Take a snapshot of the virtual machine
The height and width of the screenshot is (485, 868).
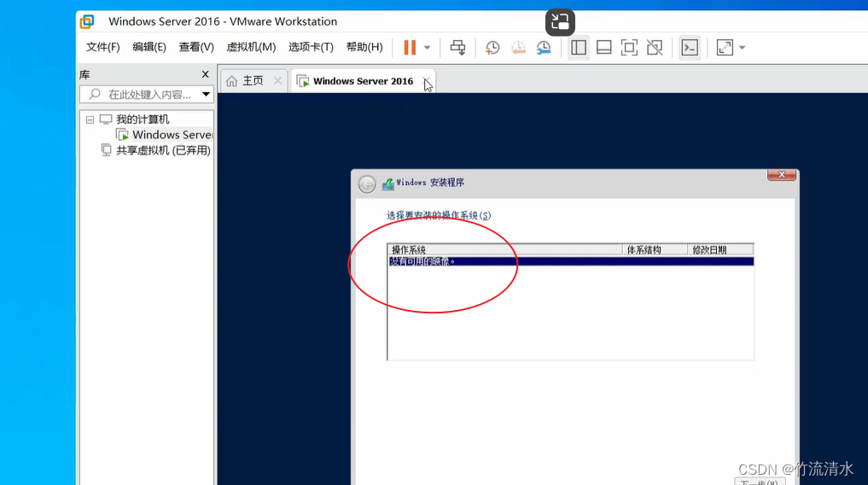point(492,48)
